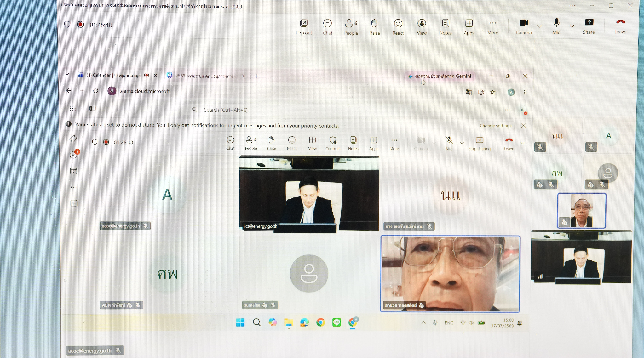Expand mic options arrow beside top Mic
Viewport: 644px width, 358px height.
click(x=572, y=26)
